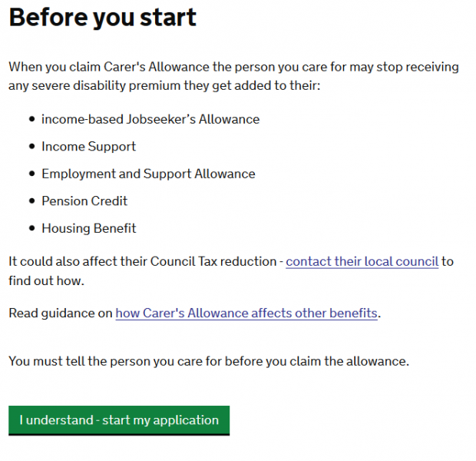Screen dimensions: 476x461
Task: Click the bullet beside 'Income Support'
Action: (31, 147)
